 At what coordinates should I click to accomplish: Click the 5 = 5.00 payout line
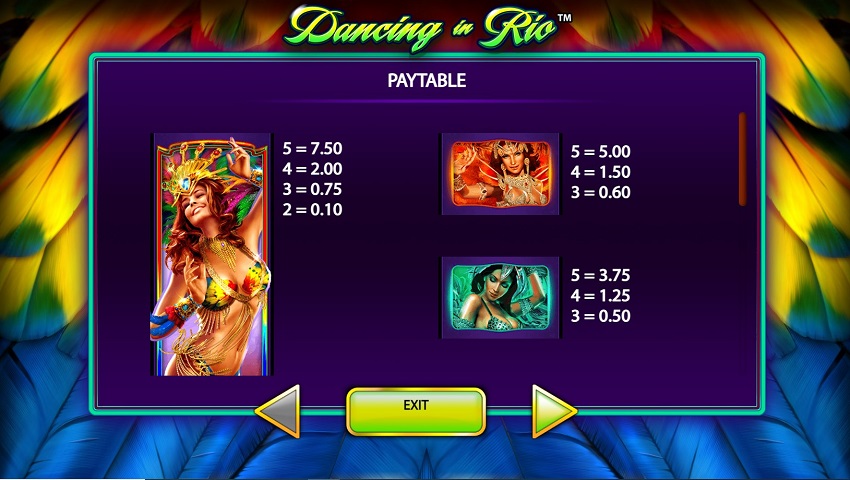[x=601, y=151]
